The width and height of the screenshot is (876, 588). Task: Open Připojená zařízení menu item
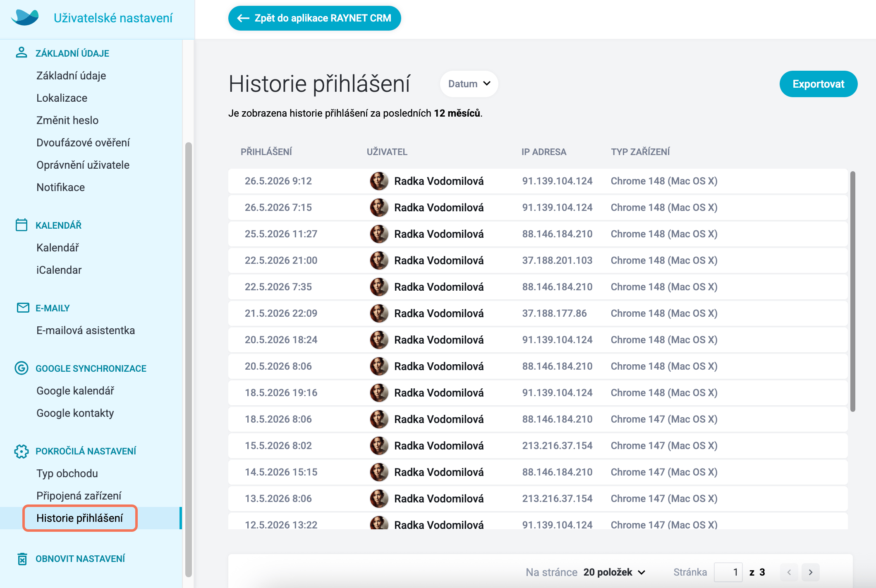click(79, 496)
